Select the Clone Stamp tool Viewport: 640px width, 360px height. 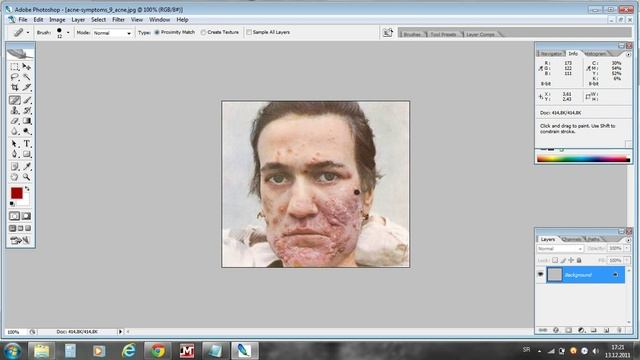14,111
